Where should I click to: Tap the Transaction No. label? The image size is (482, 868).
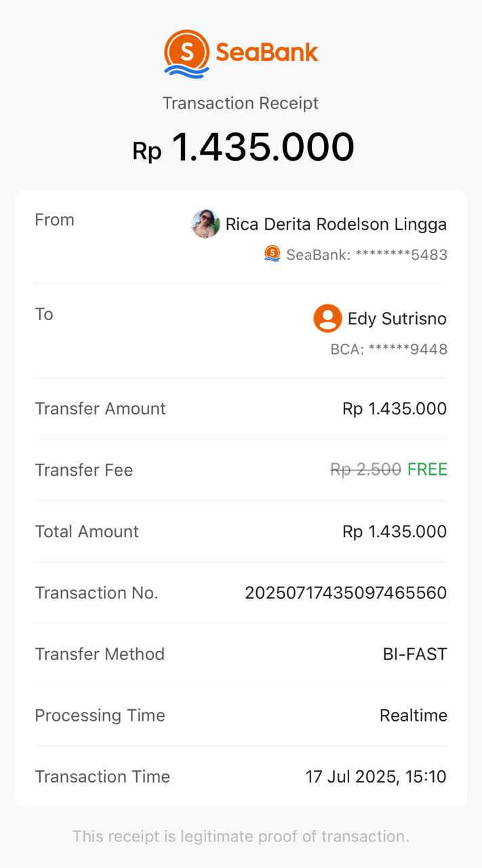pyautogui.click(x=96, y=593)
